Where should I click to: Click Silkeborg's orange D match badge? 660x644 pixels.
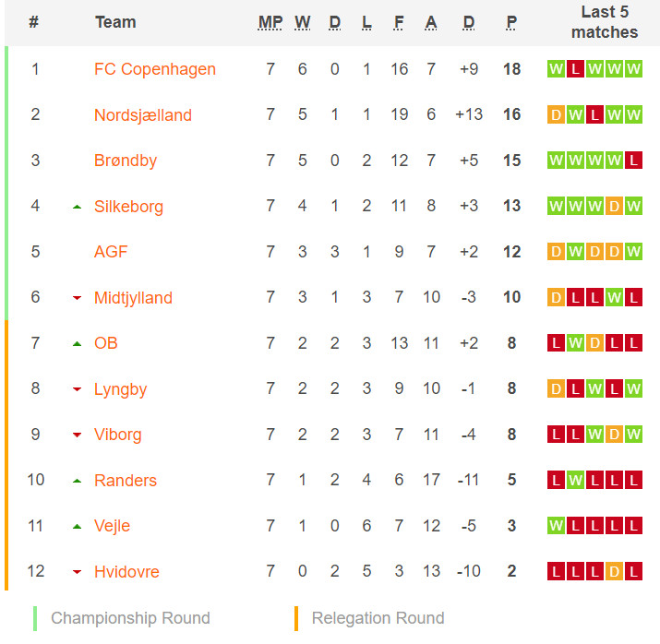tap(614, 206)
